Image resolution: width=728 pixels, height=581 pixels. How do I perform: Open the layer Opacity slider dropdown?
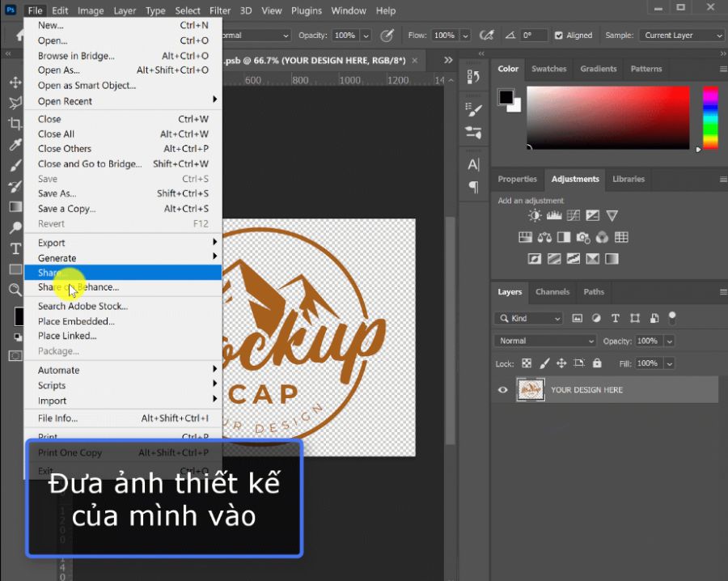[670, 341]
